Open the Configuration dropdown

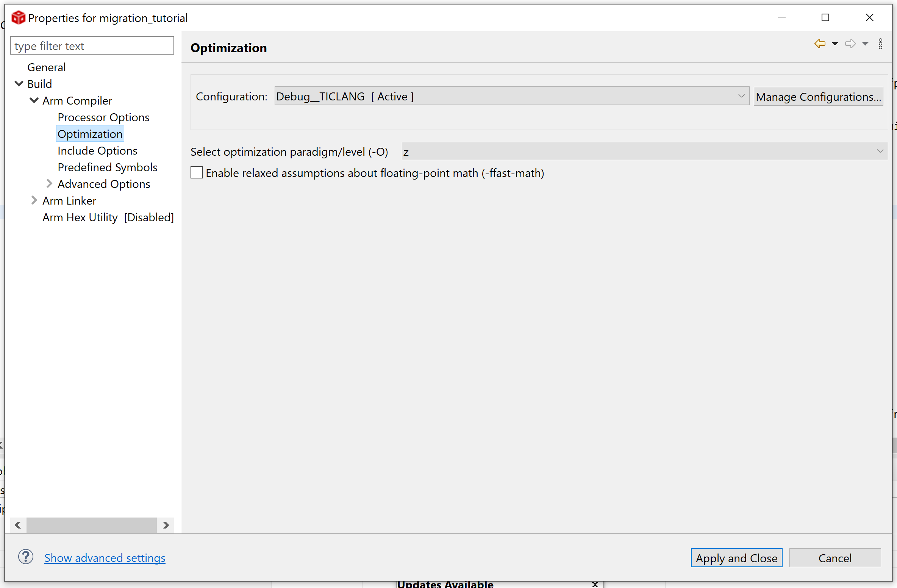coord(511,96)
